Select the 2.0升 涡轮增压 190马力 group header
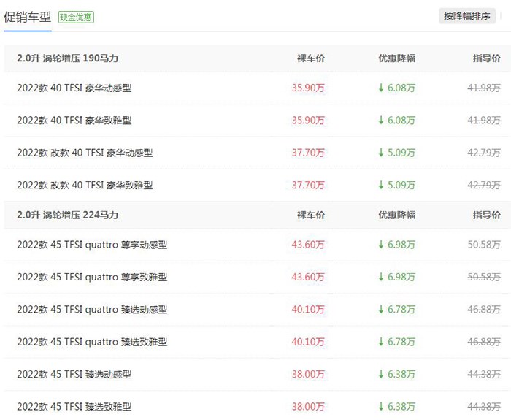This screenshot has height=420, width=511. click(67, 58)
